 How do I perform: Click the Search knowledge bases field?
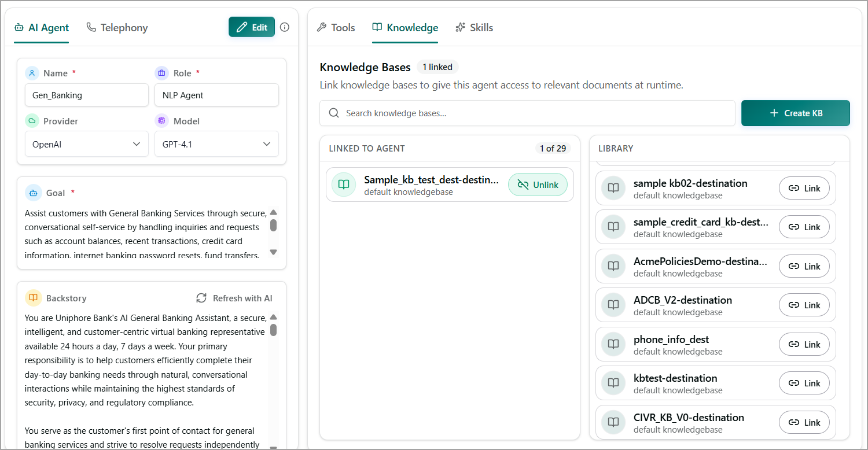click(527, 113)
